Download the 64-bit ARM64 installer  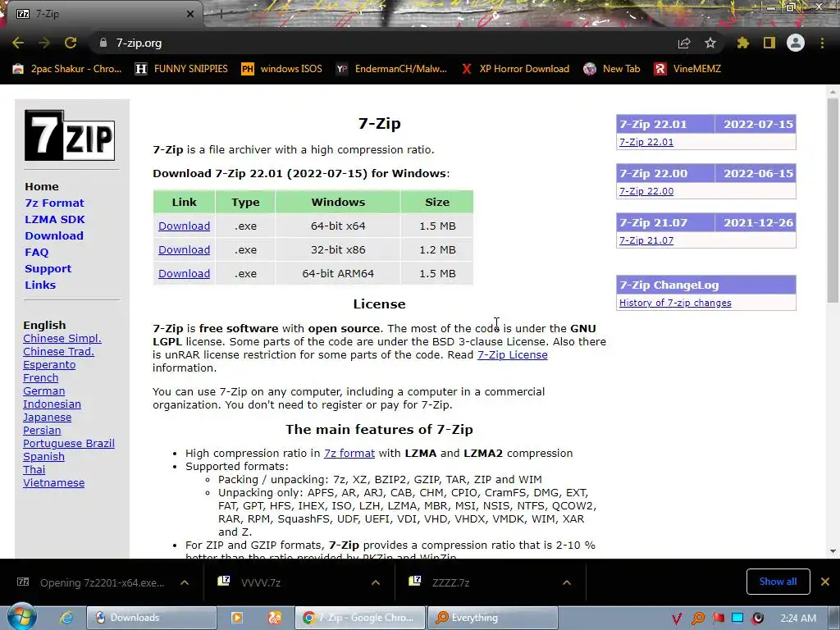pos(185,273)
